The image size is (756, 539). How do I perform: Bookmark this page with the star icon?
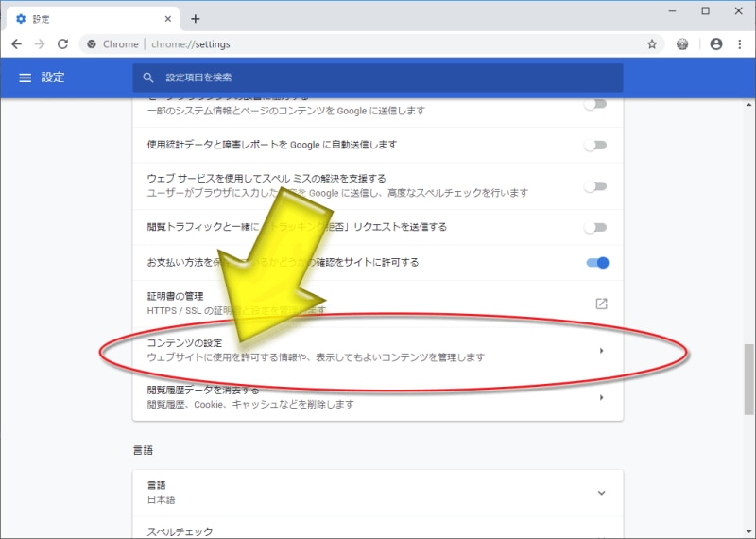(652, 44)
